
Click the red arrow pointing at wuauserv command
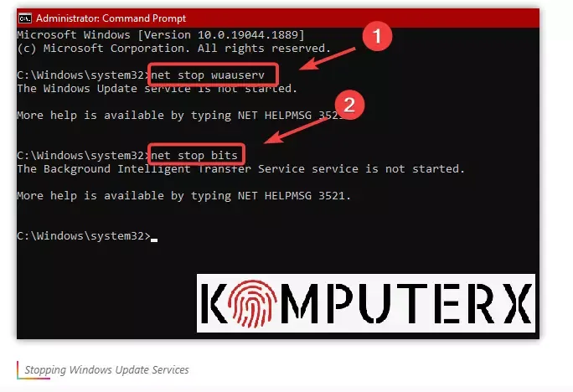pyautogui.click(x=327, y=59)
